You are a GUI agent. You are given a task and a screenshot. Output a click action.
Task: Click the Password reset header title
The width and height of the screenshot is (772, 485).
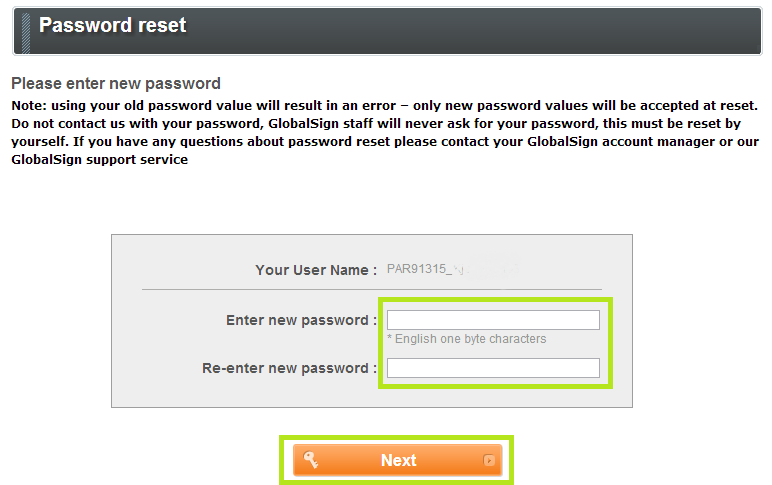112,26
